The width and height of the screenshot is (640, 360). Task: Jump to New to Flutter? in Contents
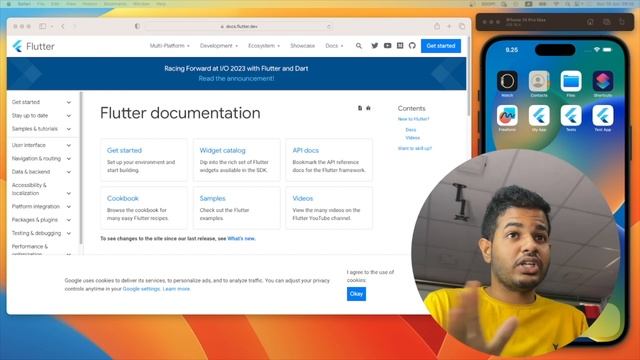click(413, 119)
